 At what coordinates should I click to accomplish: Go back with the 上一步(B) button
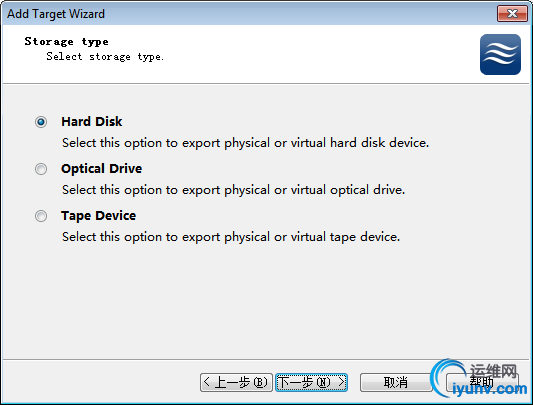click(x=236, y=382)
